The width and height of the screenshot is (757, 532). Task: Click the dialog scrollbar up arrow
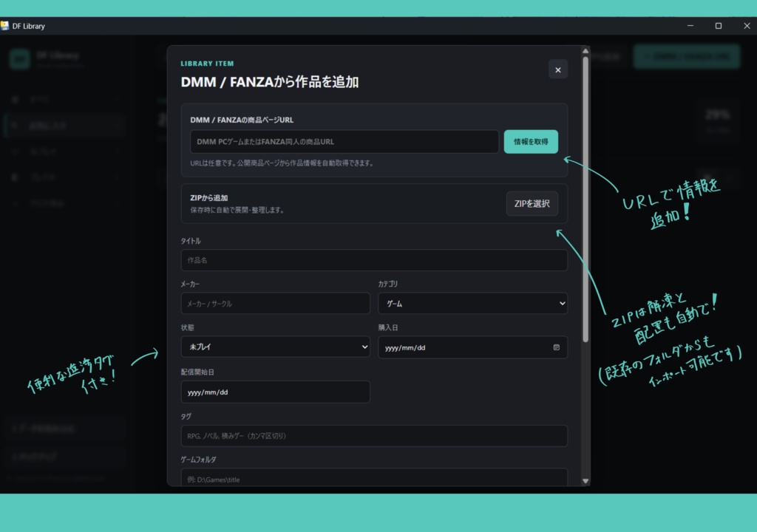coord(585,51)
